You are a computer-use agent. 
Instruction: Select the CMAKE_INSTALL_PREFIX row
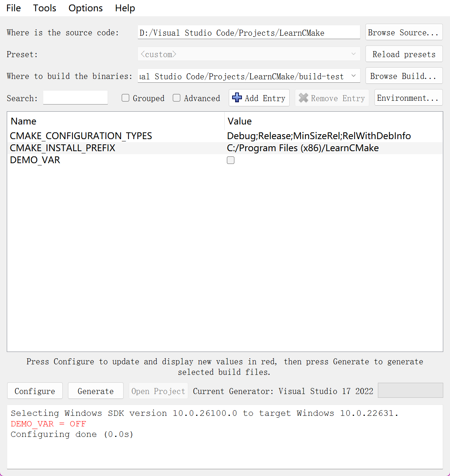tap(62, 148)
